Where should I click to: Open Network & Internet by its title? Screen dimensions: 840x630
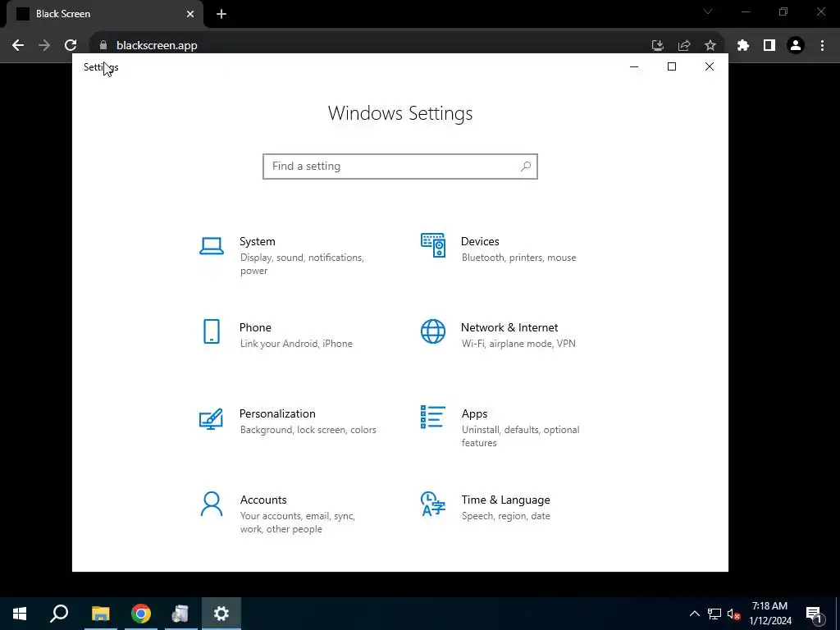click(x=509, y=327)
